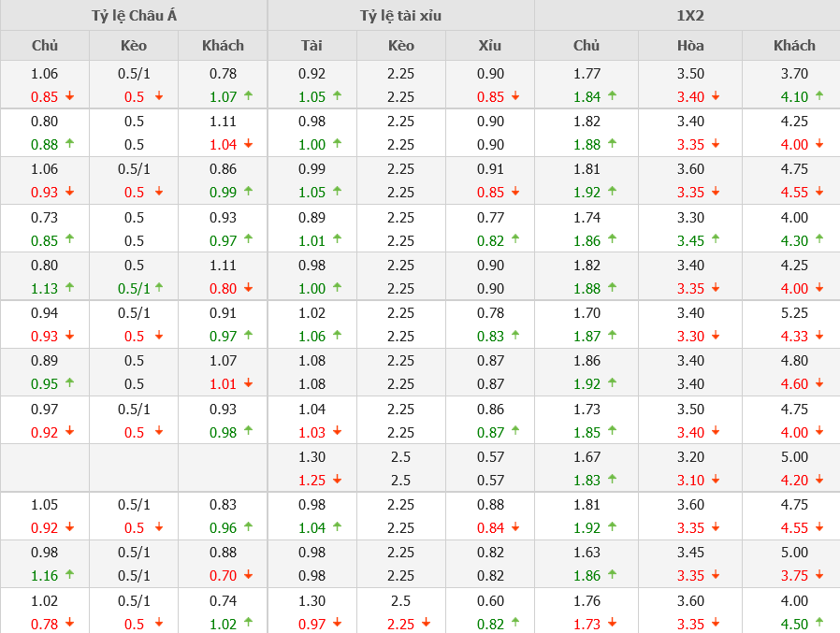Click the green up arrow beside green 0.5/1
840x633 pixels.
click(x=159, y=287)
